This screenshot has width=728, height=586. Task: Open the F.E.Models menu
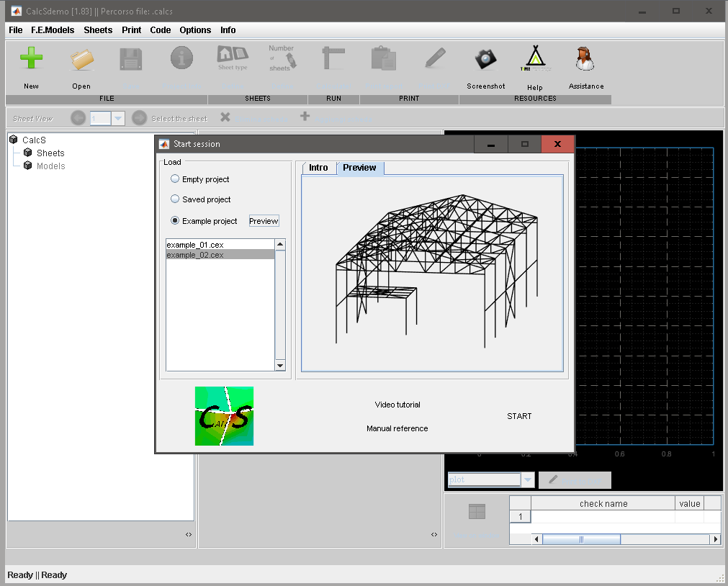tap(53, 30)
